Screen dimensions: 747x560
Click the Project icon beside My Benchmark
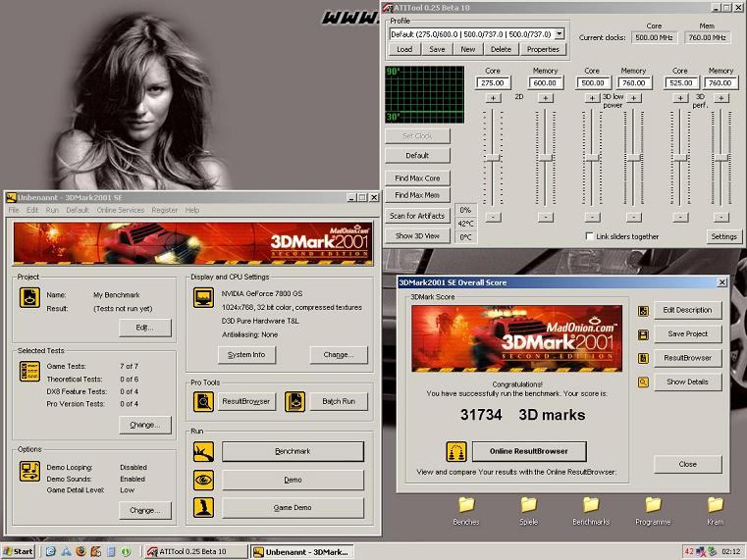(x=29, y=298)
